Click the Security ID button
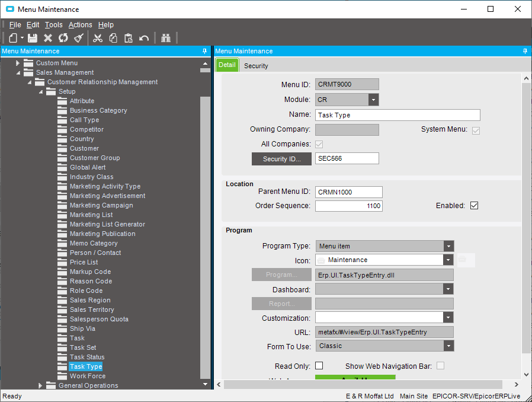This screenshot has width=532, height=402. tap(281, 158)
